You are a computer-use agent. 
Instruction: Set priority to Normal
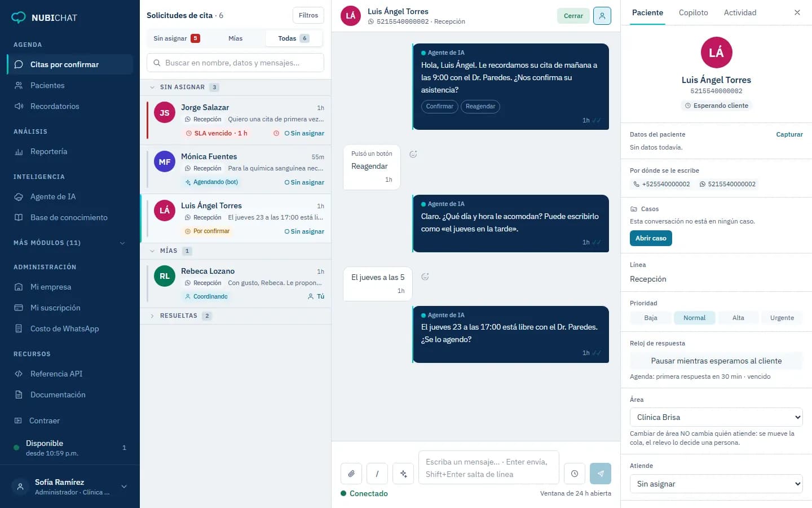(694, 318)
